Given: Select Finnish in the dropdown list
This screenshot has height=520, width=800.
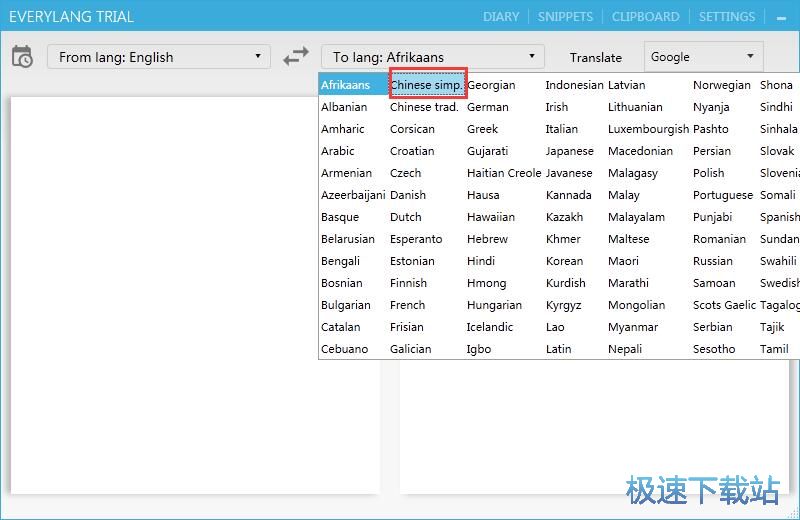Looking at the screenshot, I should (x=408, y=283).
